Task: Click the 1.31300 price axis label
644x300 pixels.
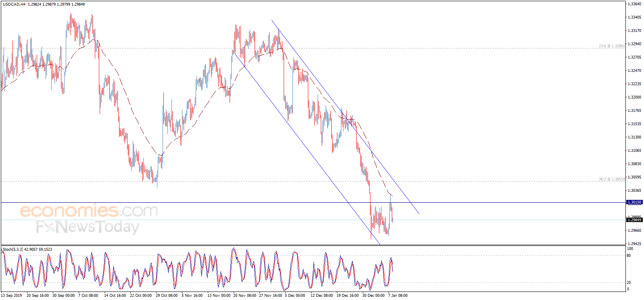Action: click(x=635, y=137)
